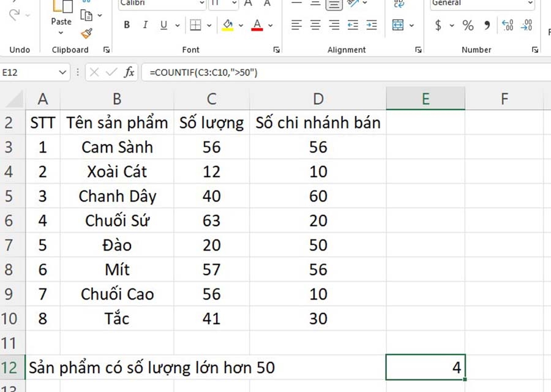
Task: Open the Underline style dropdown arrow
Action: (x=178, y=25)
